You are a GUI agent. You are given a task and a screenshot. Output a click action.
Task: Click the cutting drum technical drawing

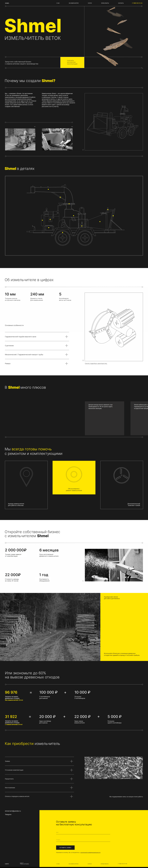(x=114, y=327)
